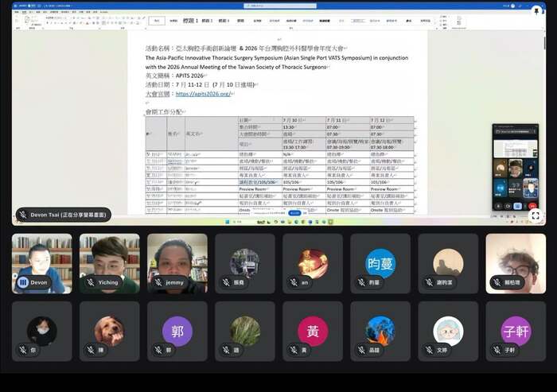557x392 pixels.
Task: Click the Devon Tsai screen-sharing label
Action: (64, 215)
